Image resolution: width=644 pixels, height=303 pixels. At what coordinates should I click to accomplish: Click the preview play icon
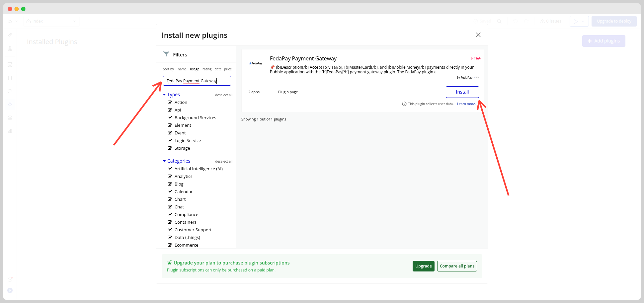click(x=576, y=21)
